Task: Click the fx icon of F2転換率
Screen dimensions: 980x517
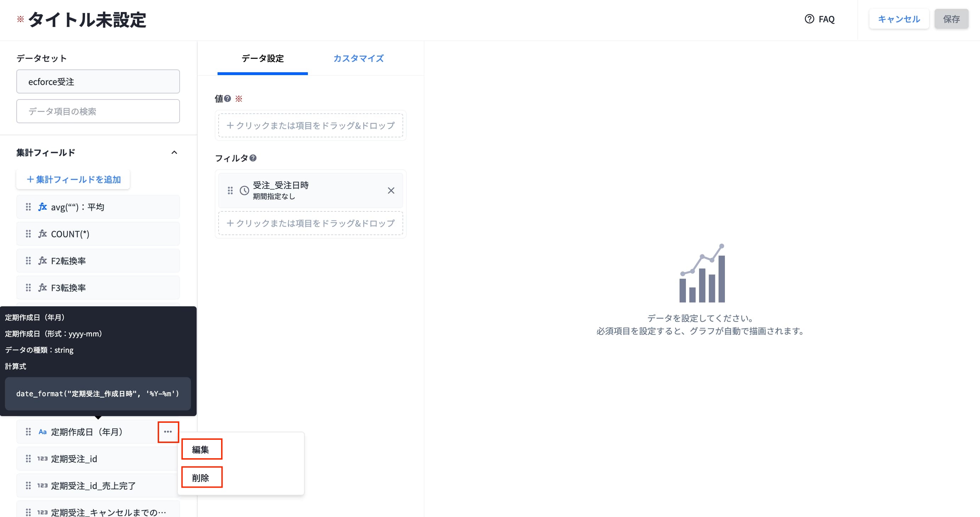Action: pyautogui.click(x=42, y=261)
